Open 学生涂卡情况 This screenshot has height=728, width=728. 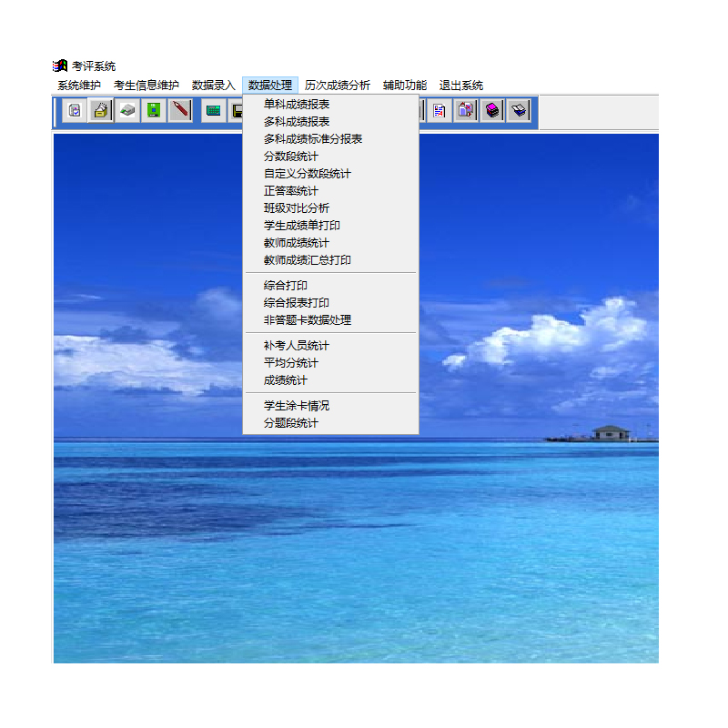pos(330,406)
